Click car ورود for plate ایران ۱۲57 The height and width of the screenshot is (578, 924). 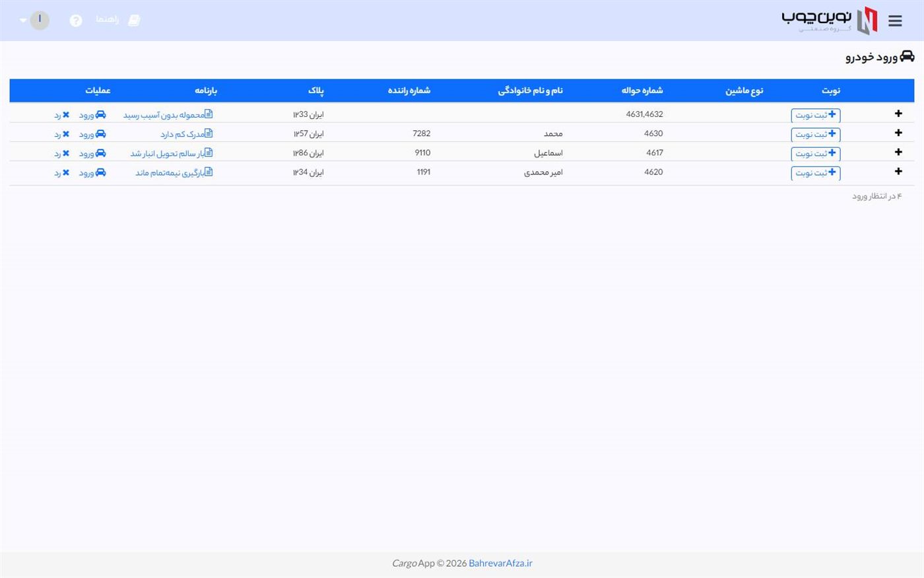92,134
